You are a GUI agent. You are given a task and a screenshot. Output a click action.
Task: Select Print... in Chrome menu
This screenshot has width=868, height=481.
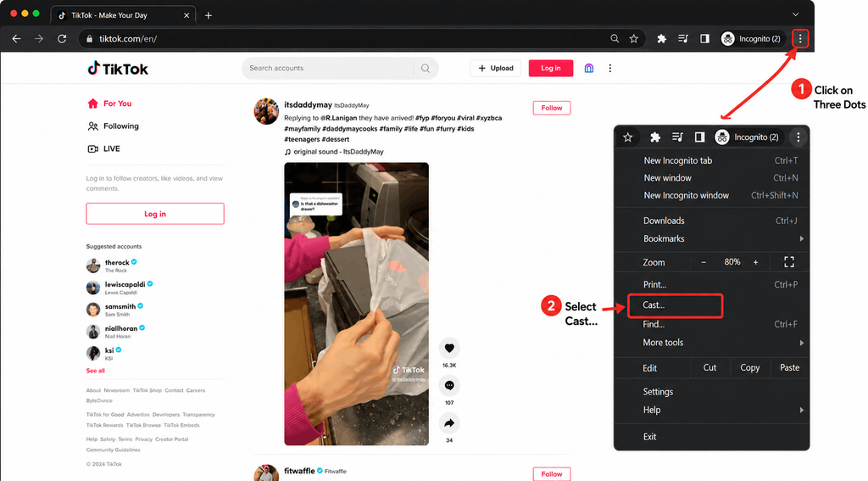(711, 285)
